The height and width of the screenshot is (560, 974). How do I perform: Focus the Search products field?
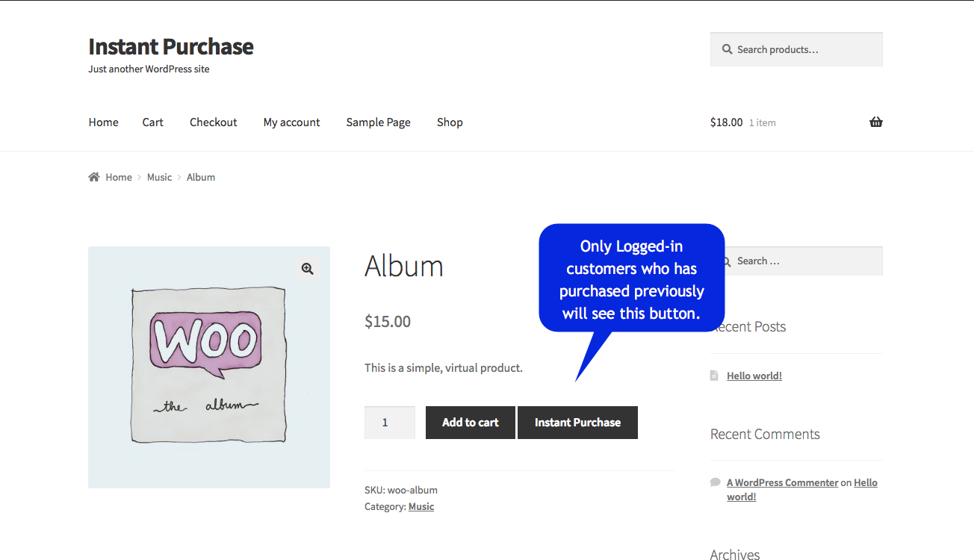tap(796, 49)
